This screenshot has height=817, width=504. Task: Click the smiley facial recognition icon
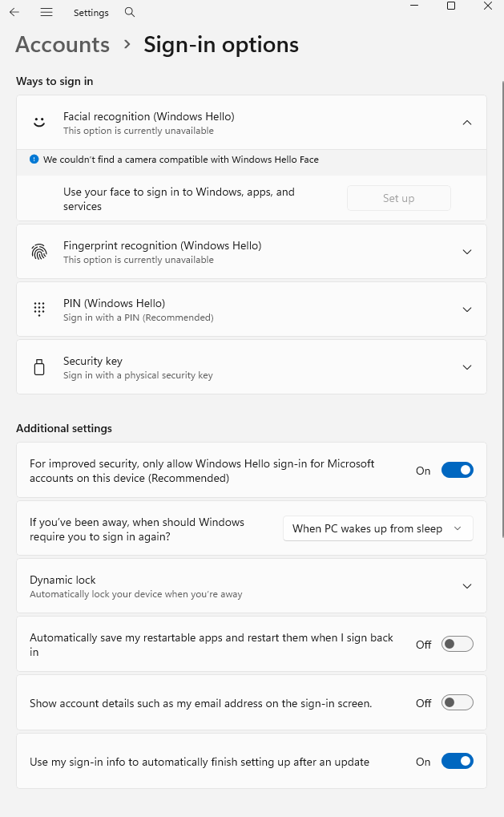tap(39, 123)
